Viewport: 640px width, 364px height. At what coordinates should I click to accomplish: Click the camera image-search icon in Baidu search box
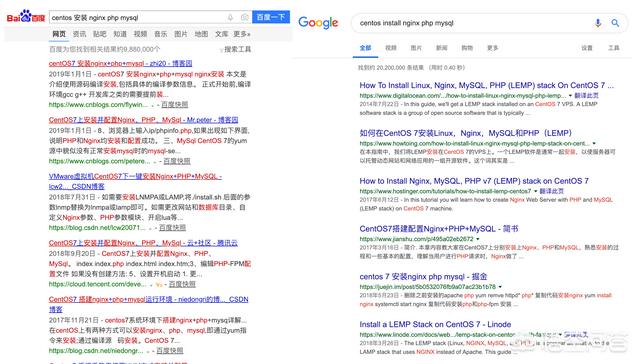click(x=244, y=17)
